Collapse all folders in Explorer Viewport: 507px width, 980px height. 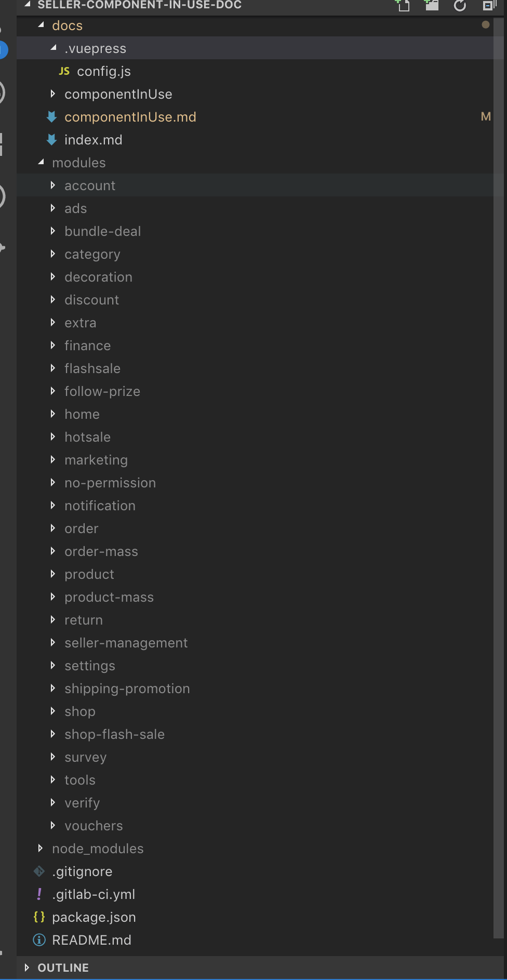coord(488,5)
